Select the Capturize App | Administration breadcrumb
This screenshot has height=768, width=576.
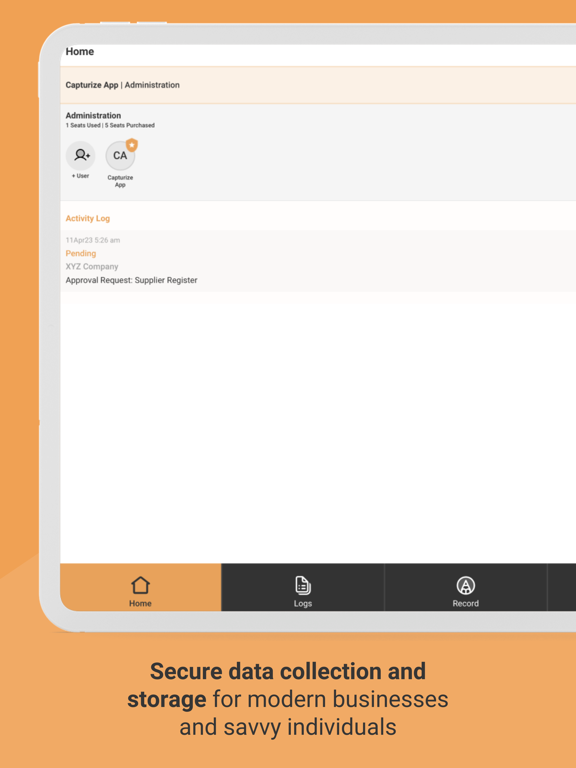(122, 85)
